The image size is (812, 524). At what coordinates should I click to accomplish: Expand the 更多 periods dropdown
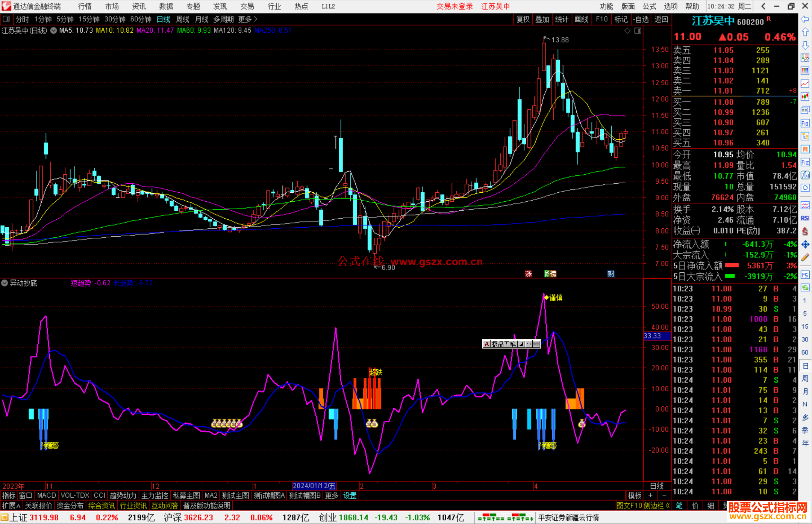(x=248, y=19)
